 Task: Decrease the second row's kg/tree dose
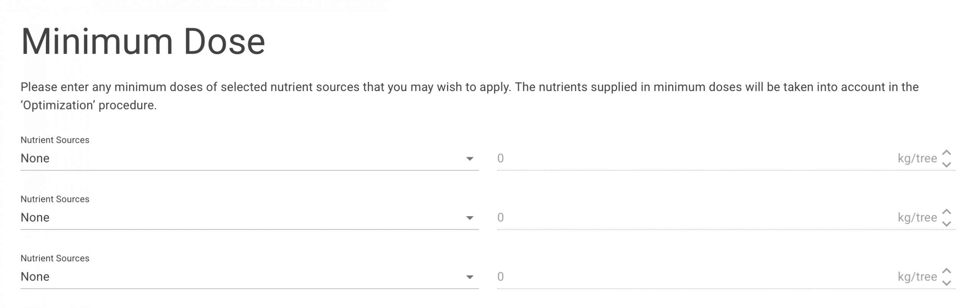pyautogui.click(x=946, y=224)
